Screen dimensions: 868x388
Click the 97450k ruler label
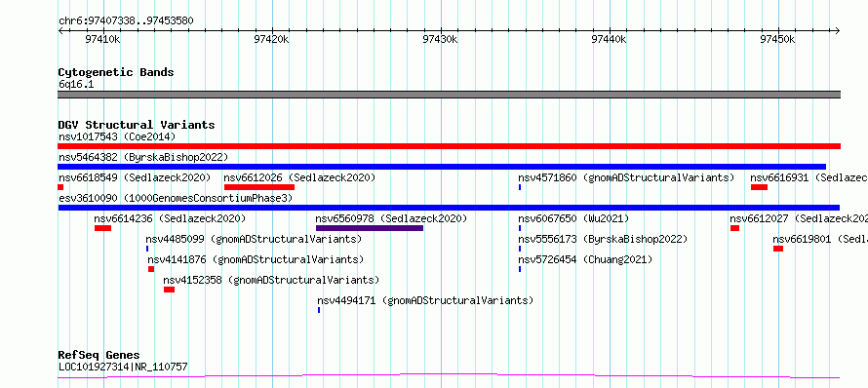777,39
